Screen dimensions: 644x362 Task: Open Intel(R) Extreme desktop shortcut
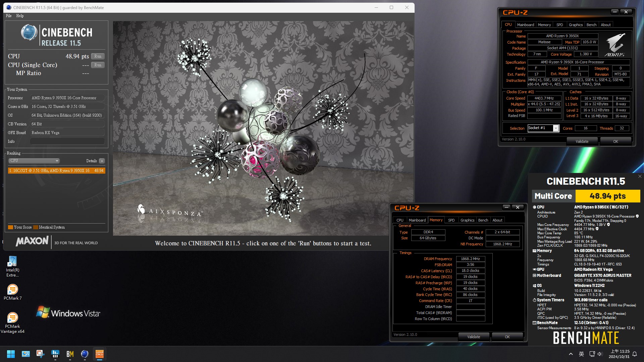(x=12, y=266)
